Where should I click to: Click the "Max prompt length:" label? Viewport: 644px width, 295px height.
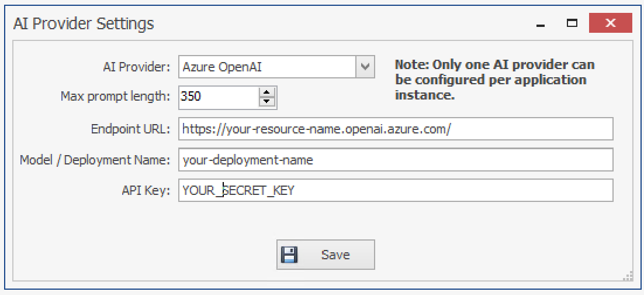click(115, 96)
